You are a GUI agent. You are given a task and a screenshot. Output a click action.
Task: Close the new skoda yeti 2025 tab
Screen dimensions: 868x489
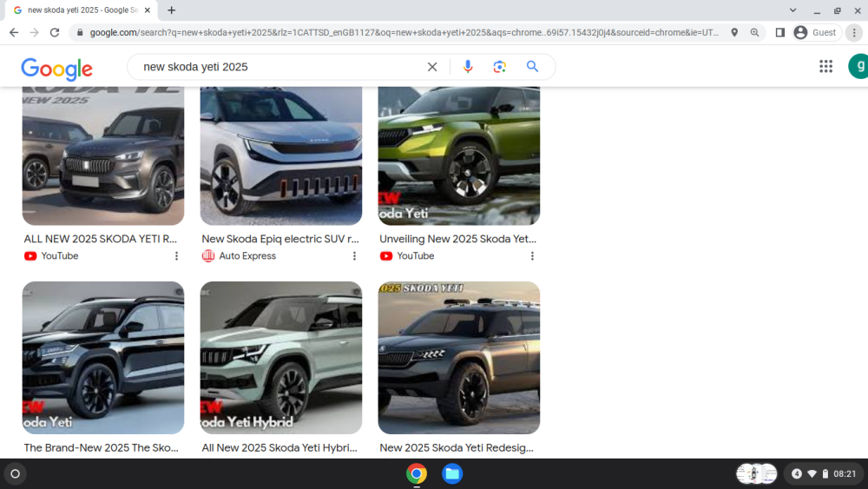tap(148, 10)
